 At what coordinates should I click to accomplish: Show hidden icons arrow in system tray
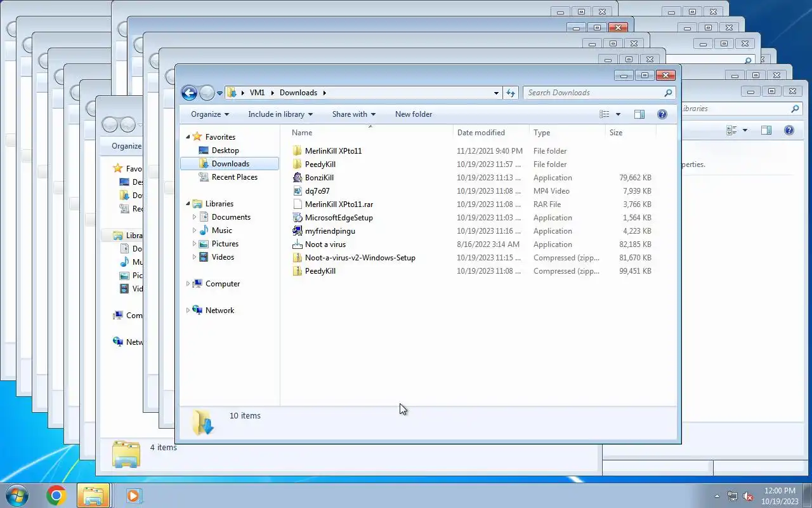[717, 496]
